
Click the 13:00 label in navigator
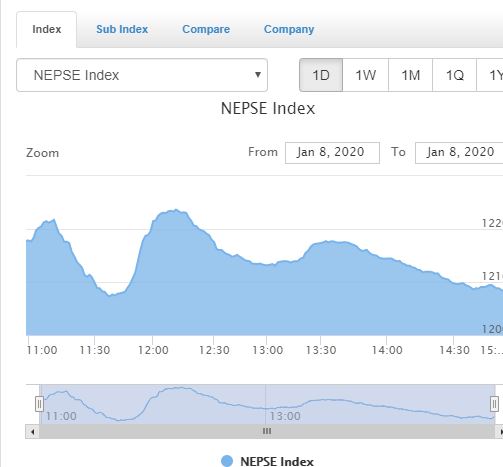point(285,416)
